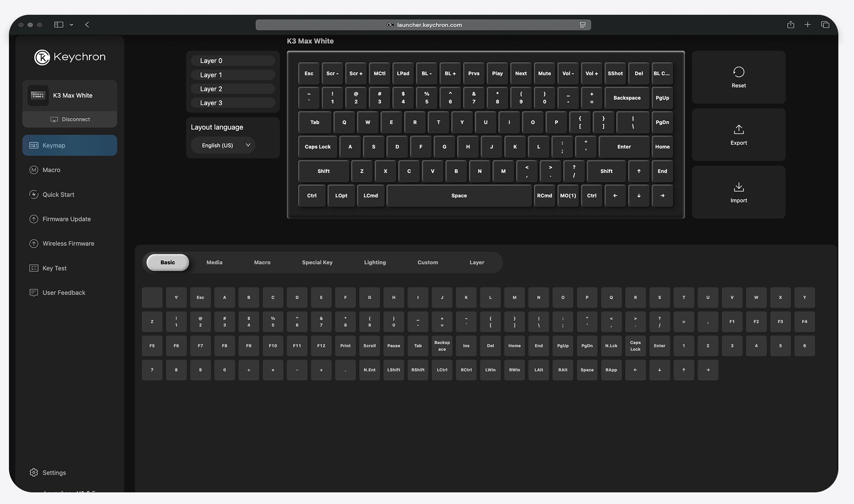
Task: Switch to the Media keycode tab
Action: pos(214,263)
